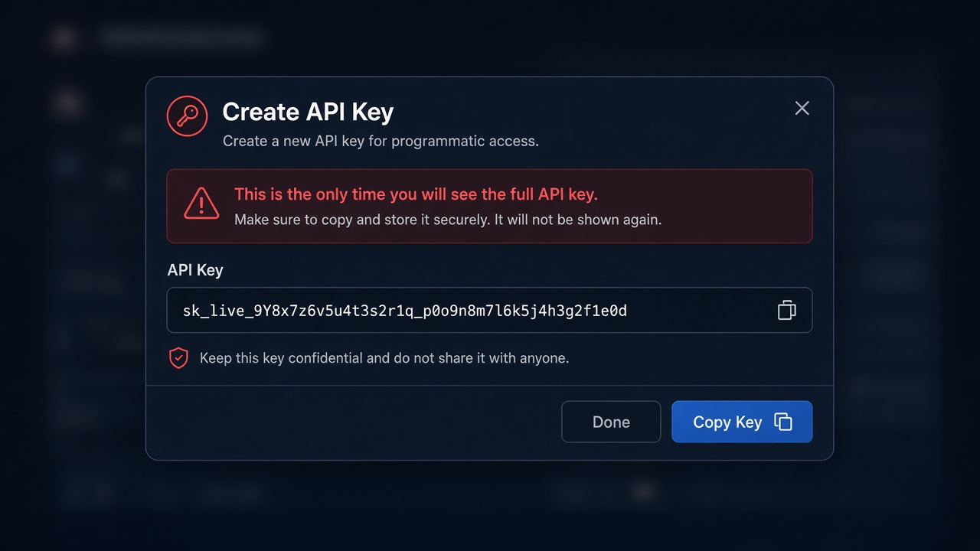Image resolution: width=980 pixels, height=551 pixels.
Task: Click the warning "This is the only time you will see the full API key."
Action: (x=416, y=194)
